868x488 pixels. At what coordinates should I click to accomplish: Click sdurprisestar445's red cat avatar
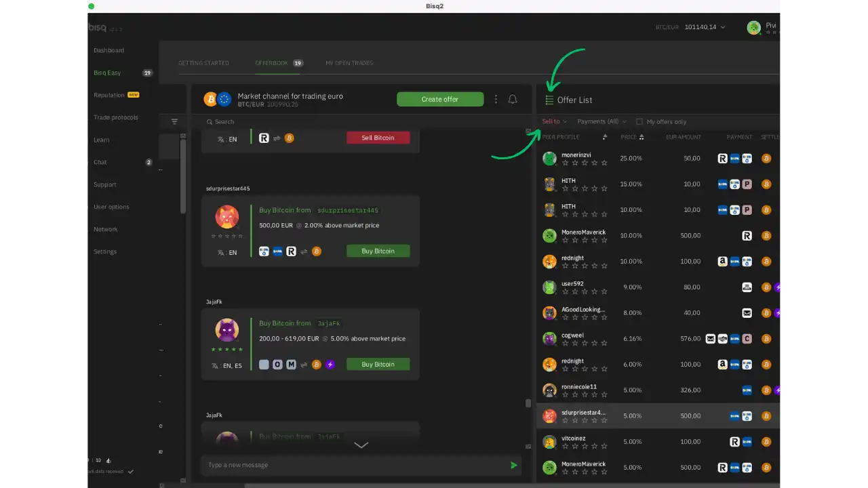(x=227, y=217)
